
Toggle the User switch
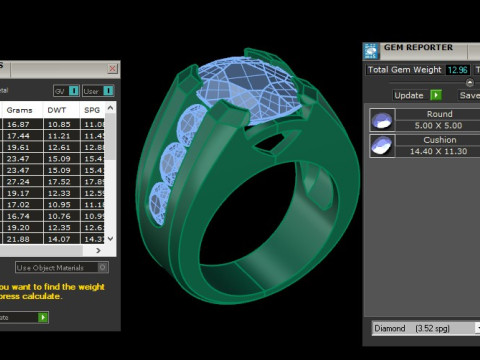pos(98,91)
